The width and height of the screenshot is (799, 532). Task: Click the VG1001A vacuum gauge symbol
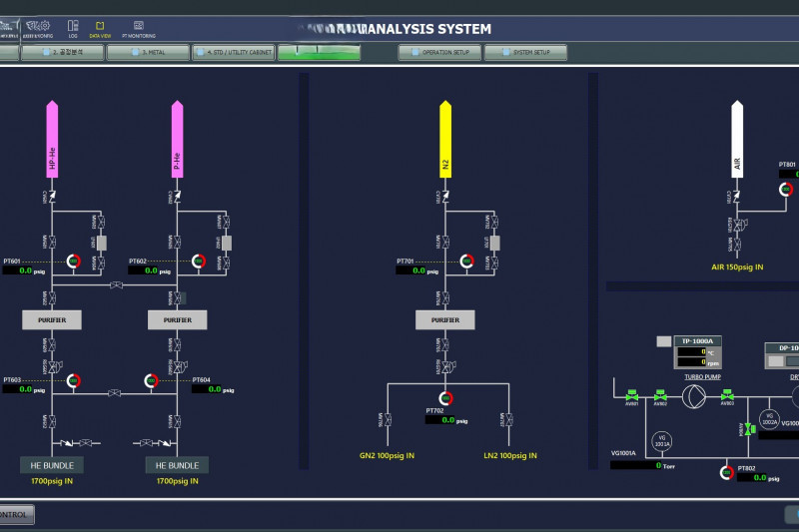660,439
